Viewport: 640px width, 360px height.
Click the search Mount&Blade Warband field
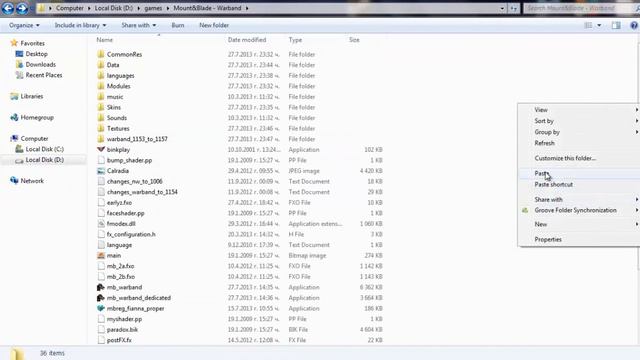click(580, 8)
